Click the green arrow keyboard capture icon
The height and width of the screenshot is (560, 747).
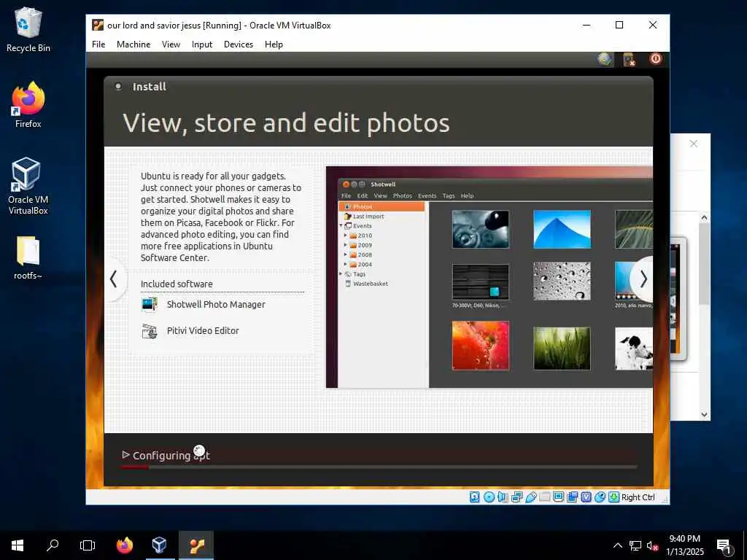click(x=614, y=497)
